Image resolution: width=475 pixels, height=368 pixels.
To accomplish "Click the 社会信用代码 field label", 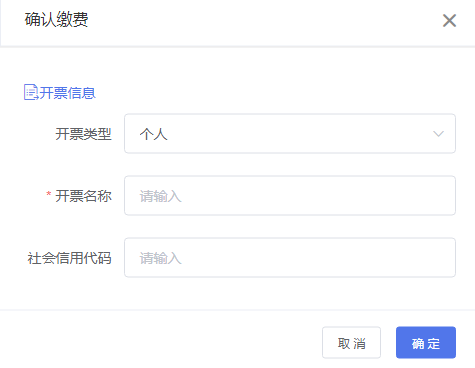I will [69, 258].
